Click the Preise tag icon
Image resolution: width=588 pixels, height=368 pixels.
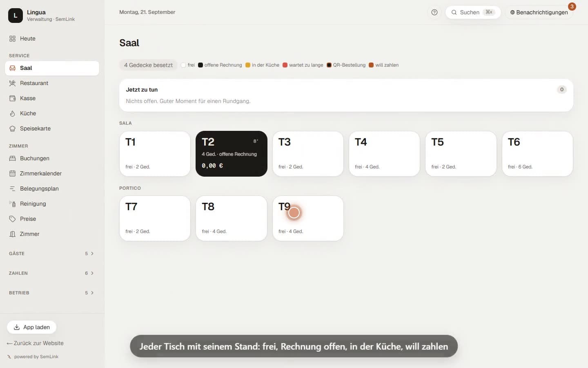click(x=12, y=219)
